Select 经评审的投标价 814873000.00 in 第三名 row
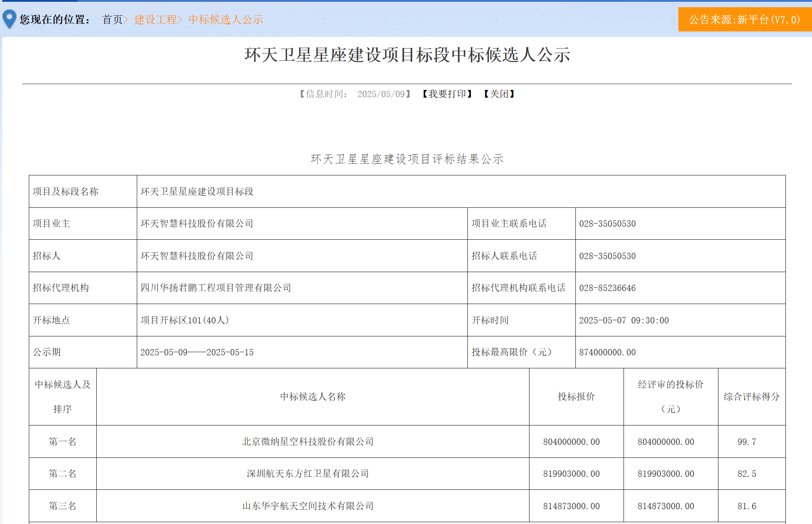This screenshot has height=524, width=812. pyautogui.click(x=666, y=506)
